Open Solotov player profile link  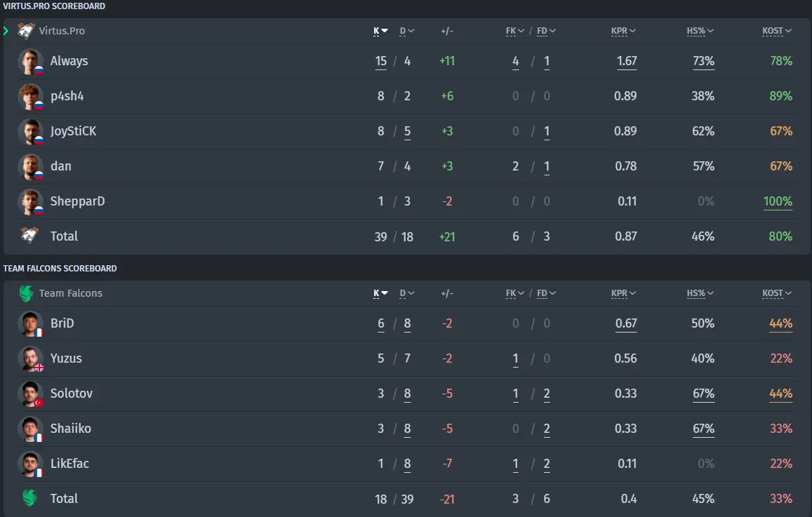point(72,394)
